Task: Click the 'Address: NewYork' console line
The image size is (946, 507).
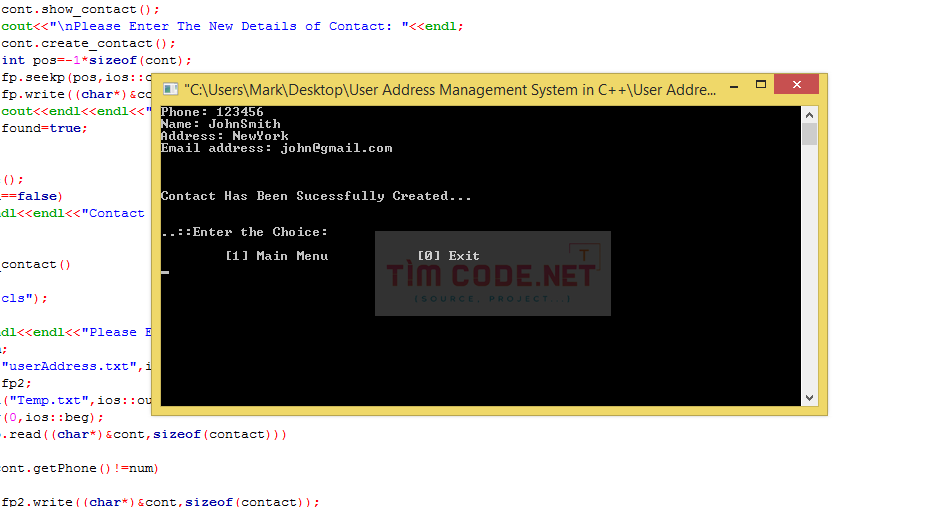Action: pyautogui.click(x=224, y=136)
